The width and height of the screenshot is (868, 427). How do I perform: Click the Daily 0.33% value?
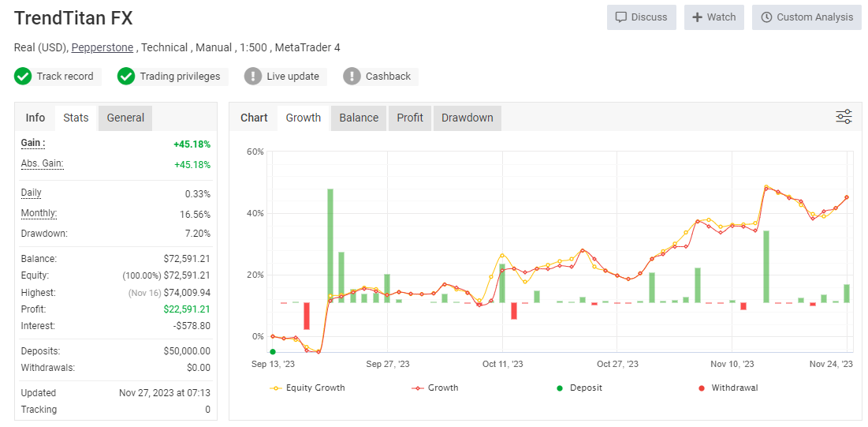tap(198, 194)
